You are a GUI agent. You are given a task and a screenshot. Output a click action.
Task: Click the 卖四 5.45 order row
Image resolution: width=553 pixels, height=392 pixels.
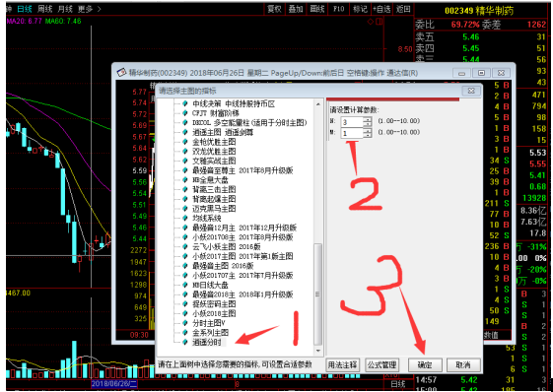pos(480,48)
